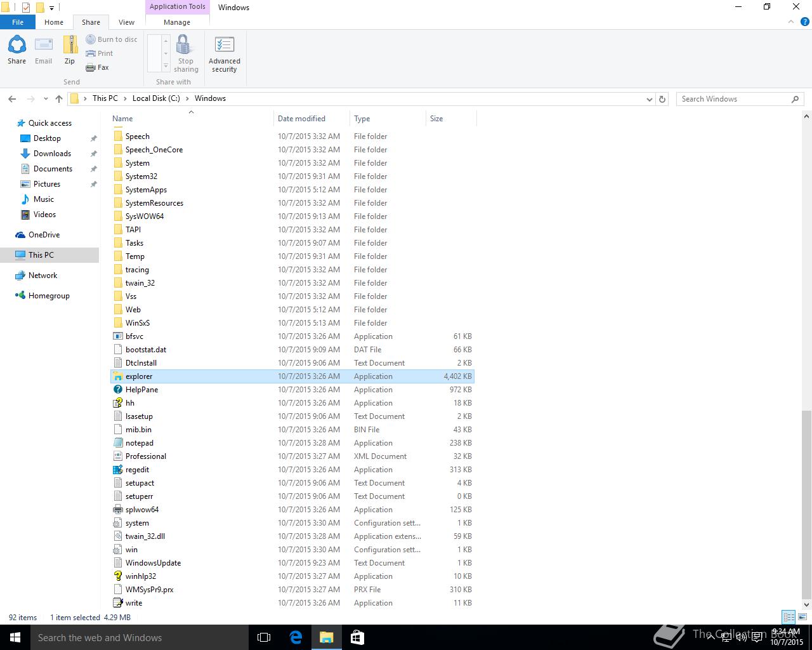The height and width of the screenshot is (650, 812).
Task: Click Local Disk (C:) in address bar
Action: coord(156,98)
